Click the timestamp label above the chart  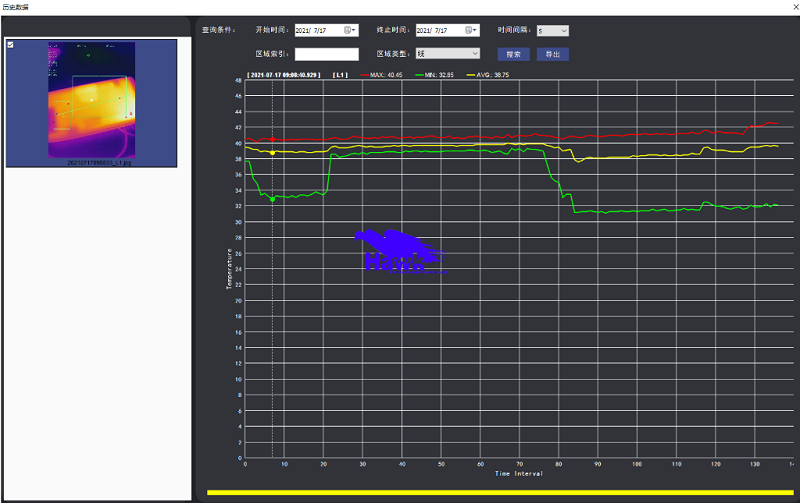[284, 75]
